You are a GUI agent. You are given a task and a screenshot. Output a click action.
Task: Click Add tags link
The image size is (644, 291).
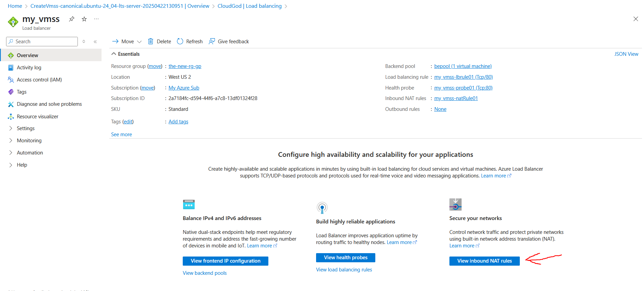click(178, 122)
